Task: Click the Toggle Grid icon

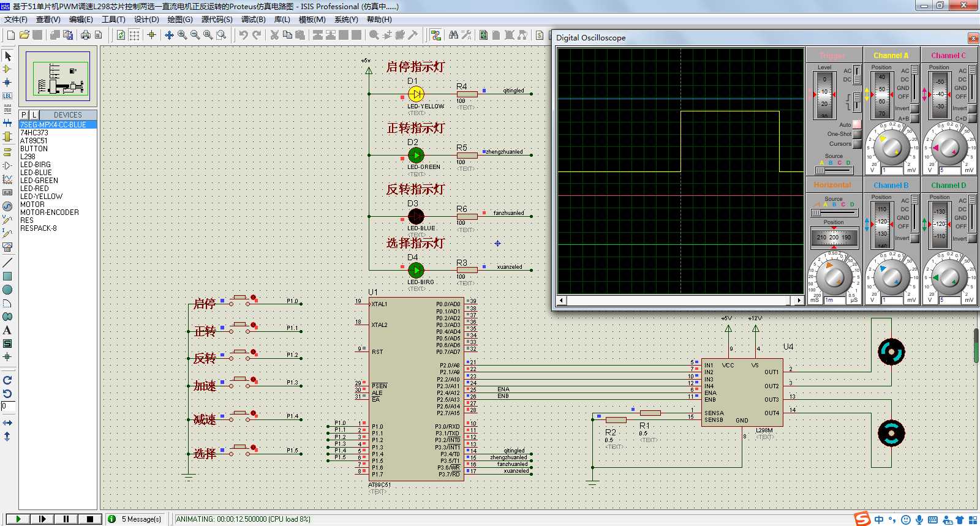Action: tap(134, 35)
